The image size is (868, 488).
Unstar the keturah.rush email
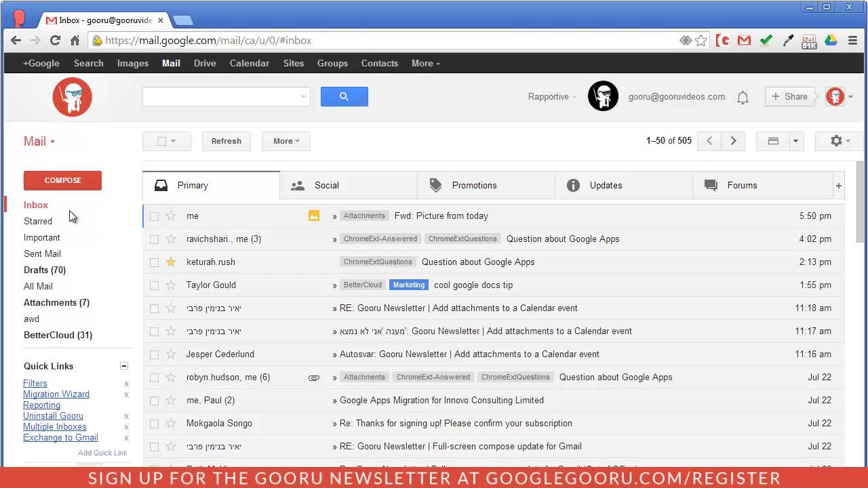point(171,262)
